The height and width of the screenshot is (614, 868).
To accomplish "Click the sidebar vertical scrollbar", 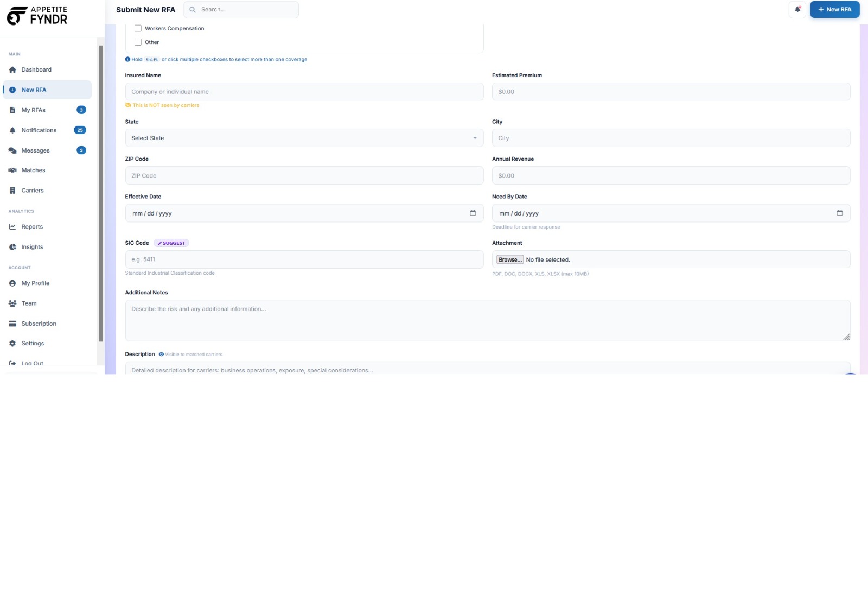I will point(101,194).
